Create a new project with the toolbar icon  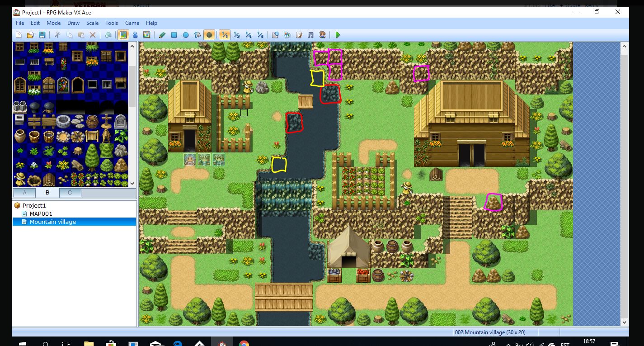[19, 35]
